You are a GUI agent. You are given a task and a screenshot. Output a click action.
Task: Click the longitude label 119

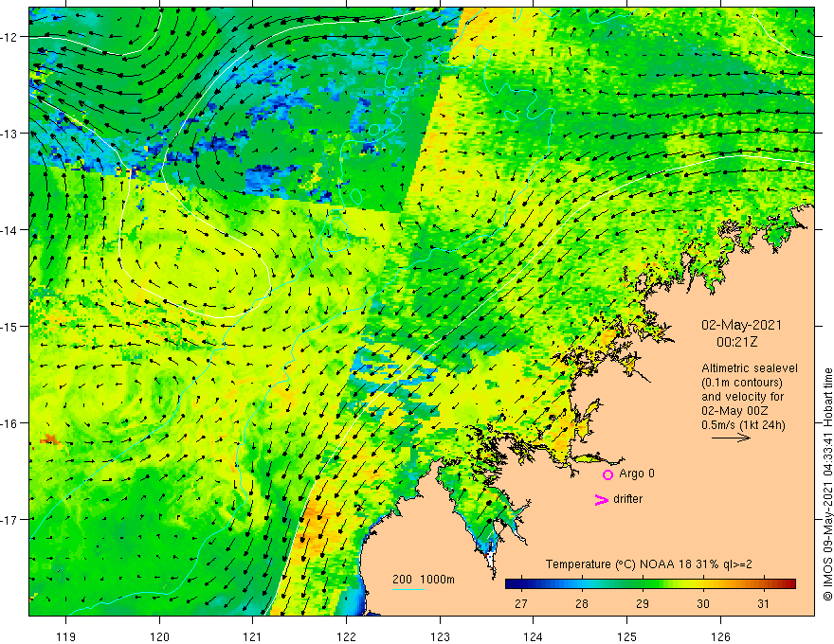coord(66,636)
